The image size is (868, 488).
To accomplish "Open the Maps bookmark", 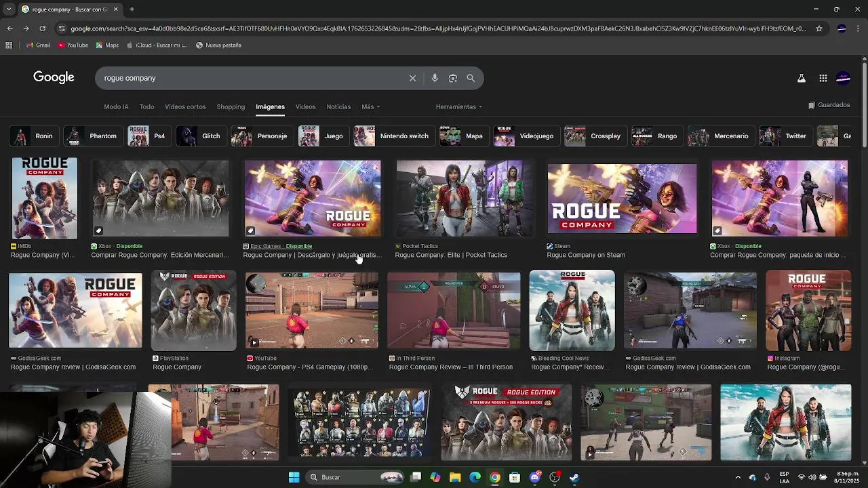I will pyautogui.click(x=107, y=45).
